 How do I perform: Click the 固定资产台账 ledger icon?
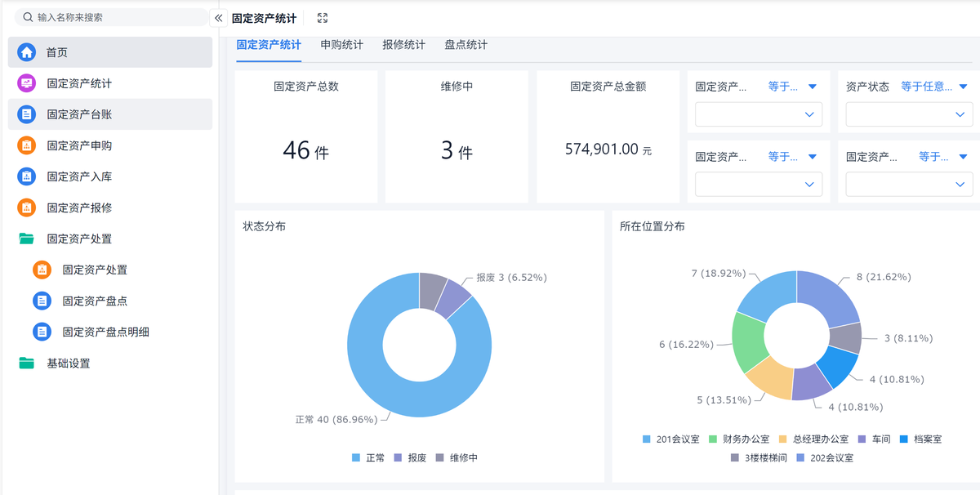click(25, 114)
